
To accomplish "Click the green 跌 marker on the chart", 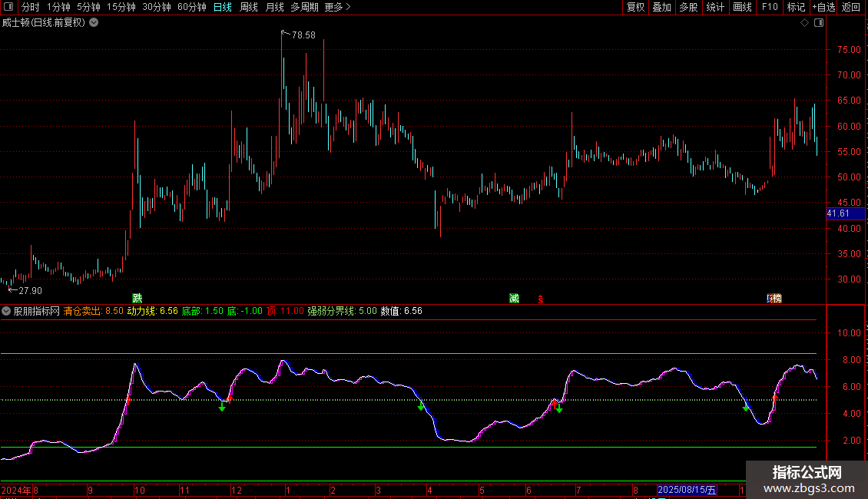I will coord(137,298).
